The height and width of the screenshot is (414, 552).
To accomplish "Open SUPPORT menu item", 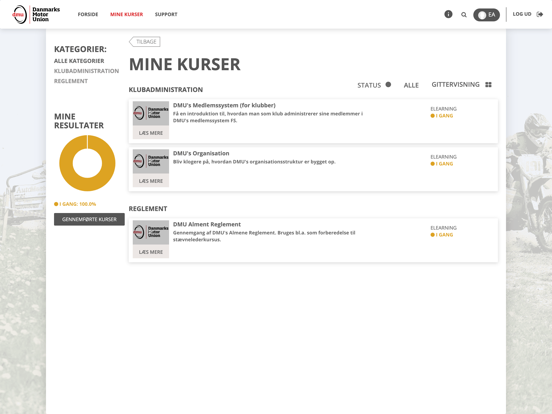I will tap(166, 14).
